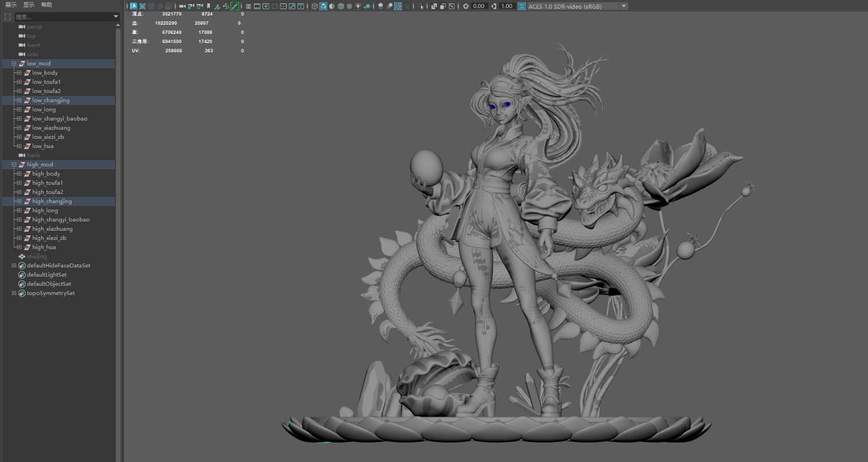Click the motion blur icon

(390, 6)
